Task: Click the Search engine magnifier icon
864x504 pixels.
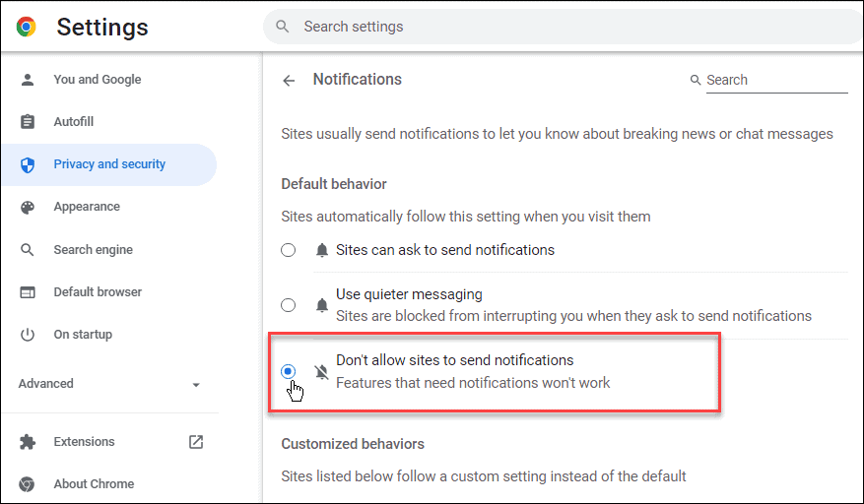Action: point(27,250)
